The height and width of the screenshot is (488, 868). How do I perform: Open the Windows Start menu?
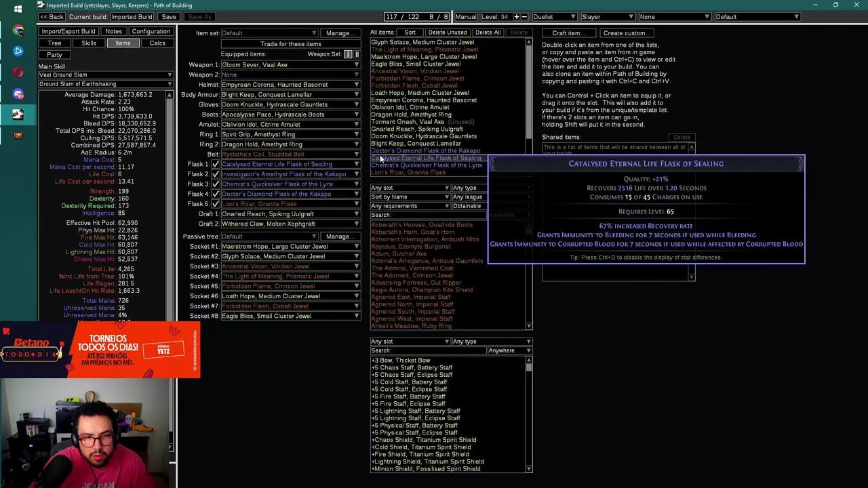pyautogui.click(x=18, y=9)
